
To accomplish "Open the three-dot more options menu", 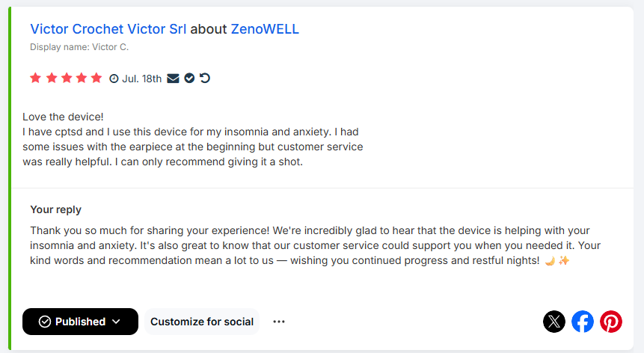I will pyautogui.click(x=279, y=322).
